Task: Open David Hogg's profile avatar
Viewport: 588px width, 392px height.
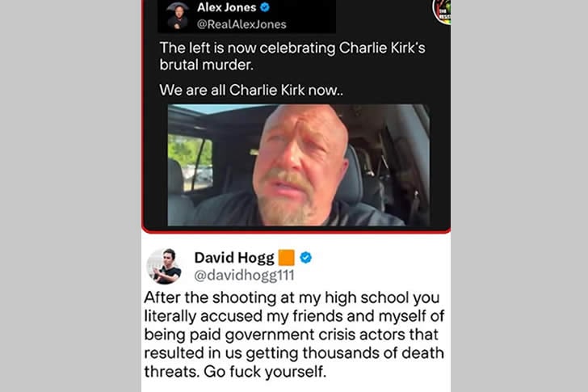Action: [165, 266]
